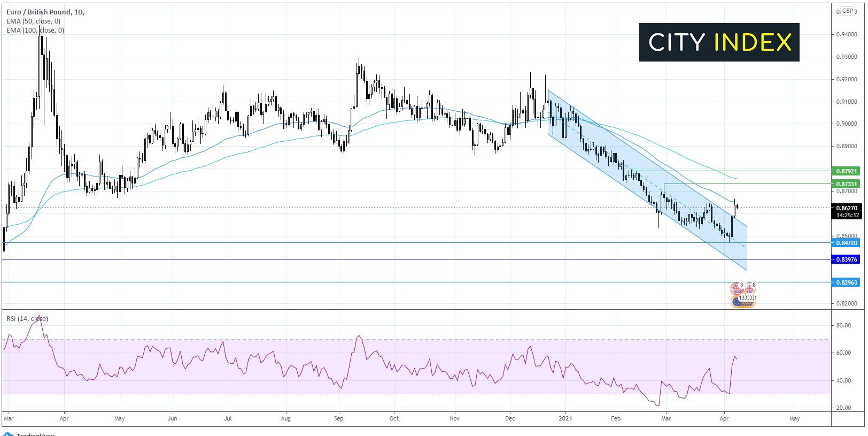
Task: Select the EMA (100, close, 0) indicator label
Action: tap(35, 30)
